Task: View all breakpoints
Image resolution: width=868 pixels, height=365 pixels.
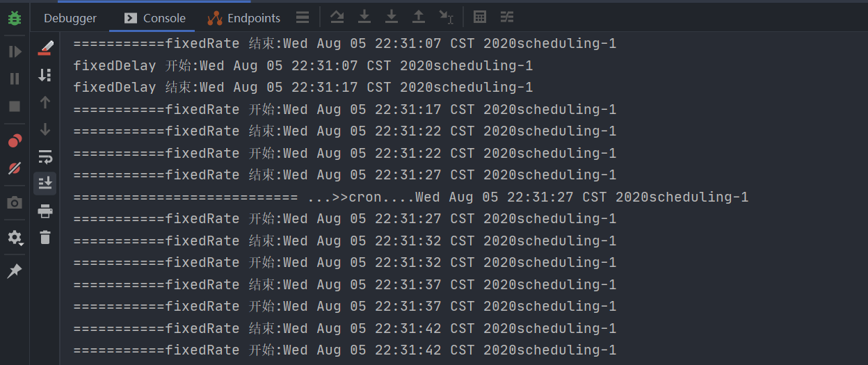Action: pyautogui.click(x=15, y=141)
